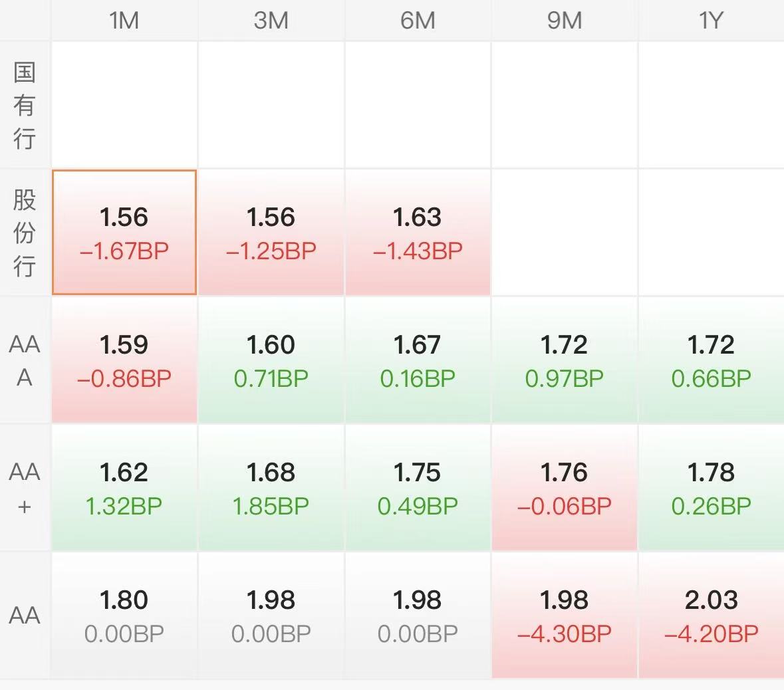Select the AAA 9M cell showing 0.97BP

565,360
